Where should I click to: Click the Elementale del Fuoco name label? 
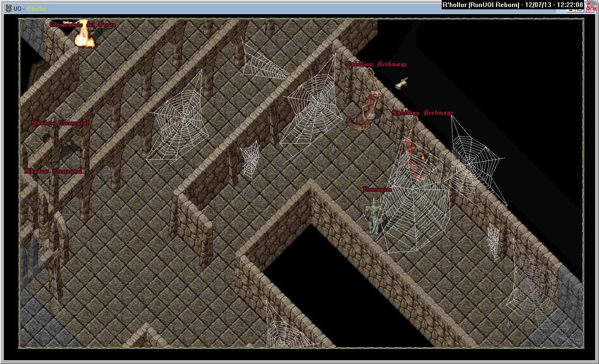click(83, 25)
